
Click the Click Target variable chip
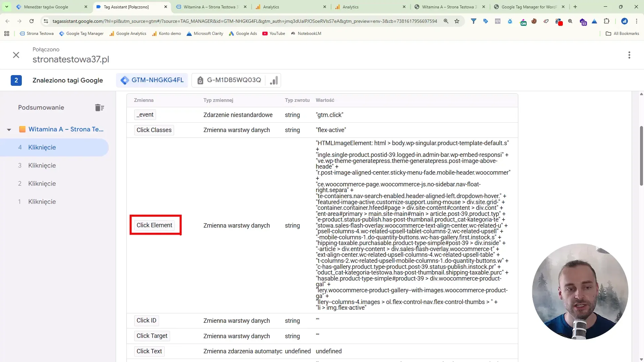(152, 336)
